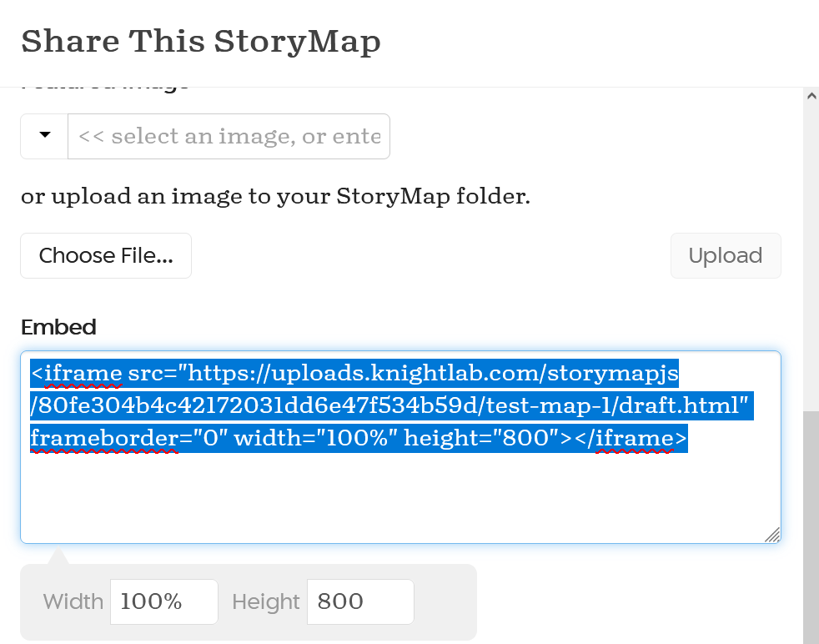Grab the embed textarea resize handle
819x644 pixels.
coord(772,535)
